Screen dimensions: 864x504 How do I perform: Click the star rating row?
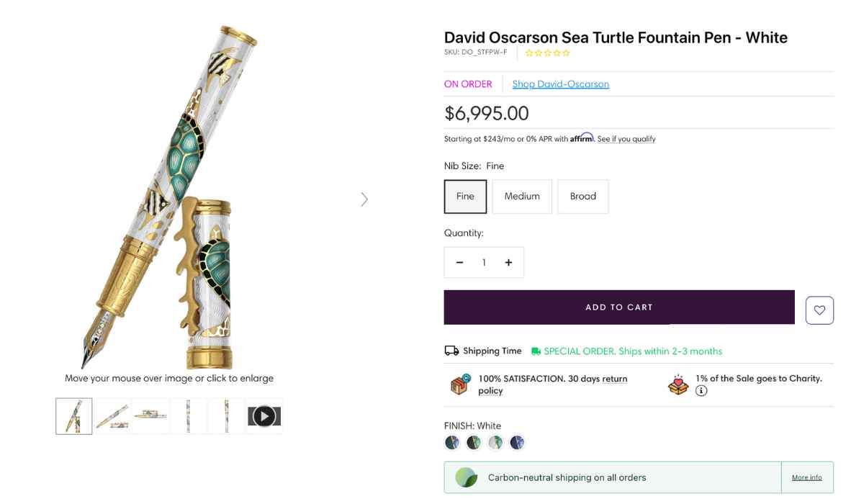(547, 53)
